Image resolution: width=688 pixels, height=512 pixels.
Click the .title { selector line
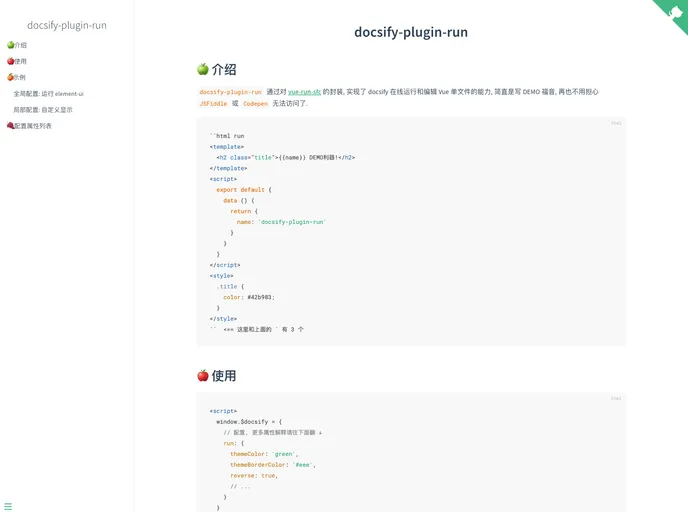pos(230,286)
